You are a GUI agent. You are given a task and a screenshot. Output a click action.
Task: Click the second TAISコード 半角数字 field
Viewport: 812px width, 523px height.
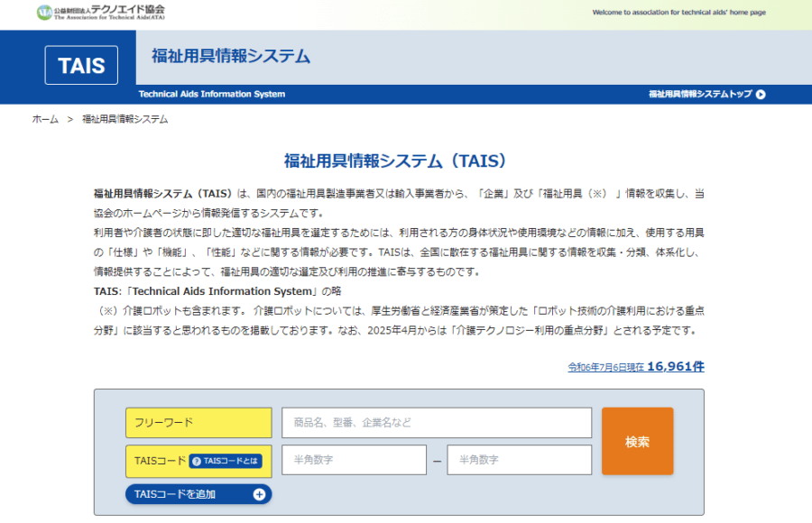click(520, 460)
